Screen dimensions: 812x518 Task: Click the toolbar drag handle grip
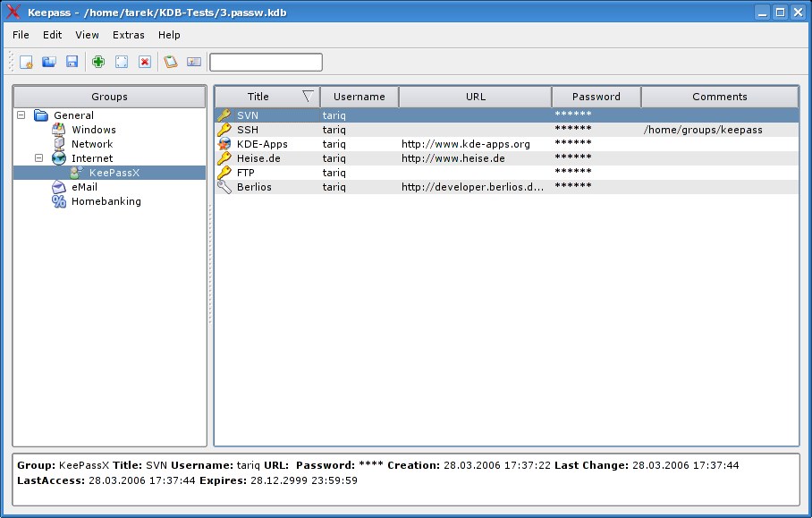click(x=11, y=62)
